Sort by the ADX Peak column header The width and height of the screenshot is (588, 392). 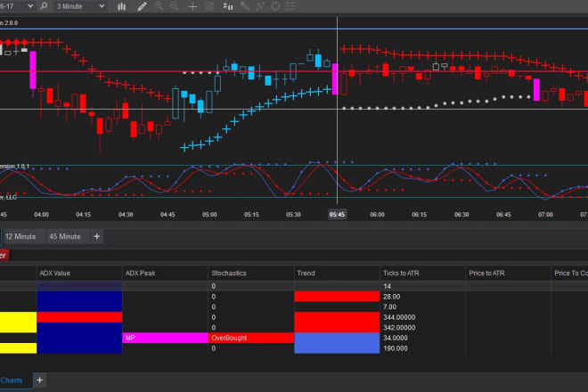(165, 274)
